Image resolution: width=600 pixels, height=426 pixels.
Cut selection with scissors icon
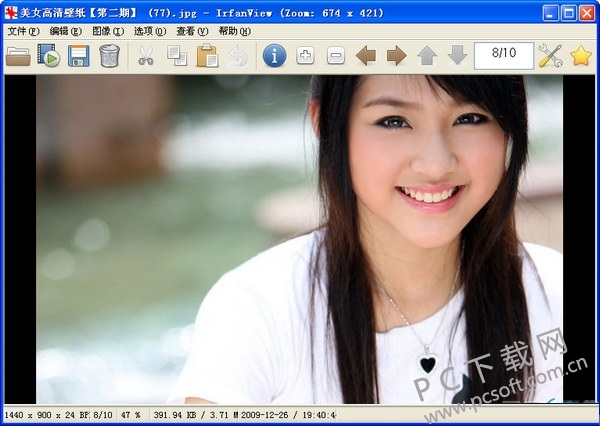coord(146,56)
